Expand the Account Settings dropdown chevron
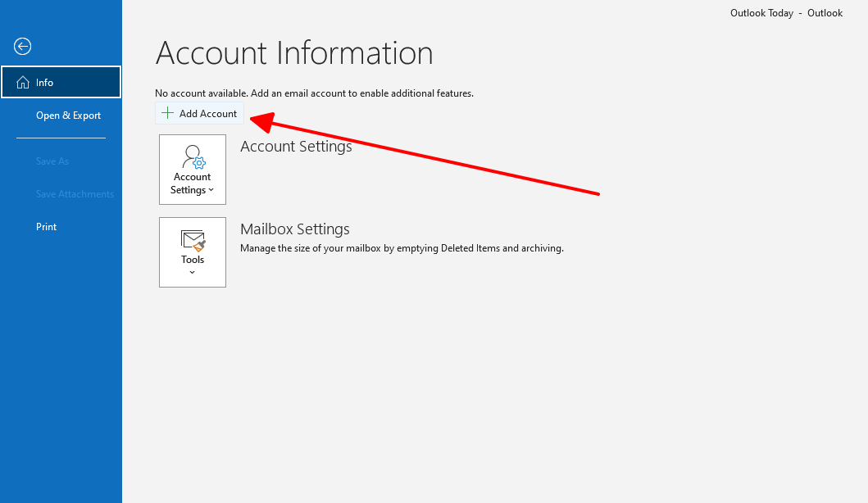The height and width of the screenshot is (503, 868). pos(211,191)
